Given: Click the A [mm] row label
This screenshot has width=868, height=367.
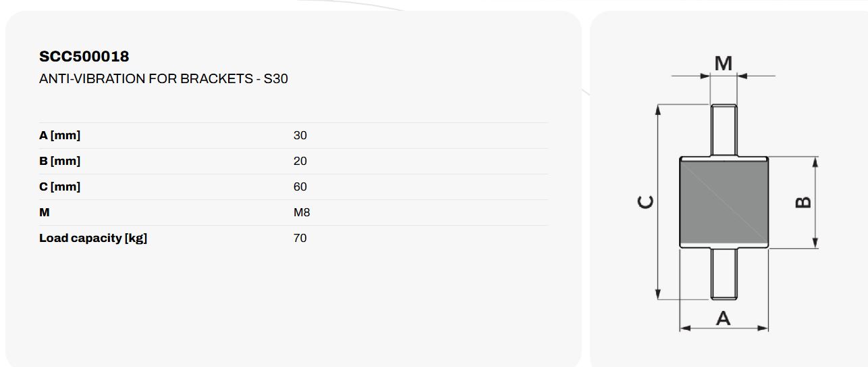Looking at the screenshot, I should pyautogui.click(x=60, y=135).
